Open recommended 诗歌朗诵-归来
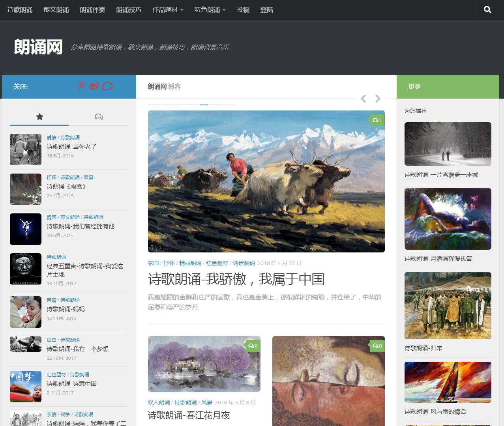This screenshot has width=504, height=426. pyautogui.click(x=423, y=348)
